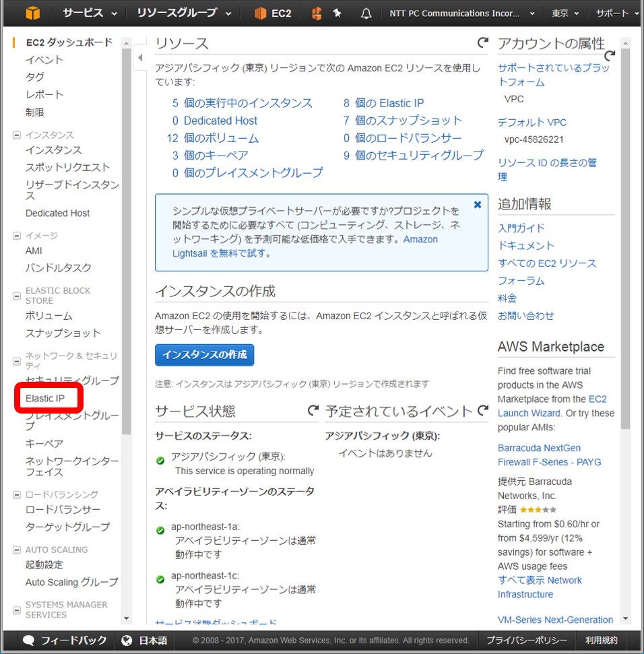Open AMI in the sidebar

(x=34, y=251)
